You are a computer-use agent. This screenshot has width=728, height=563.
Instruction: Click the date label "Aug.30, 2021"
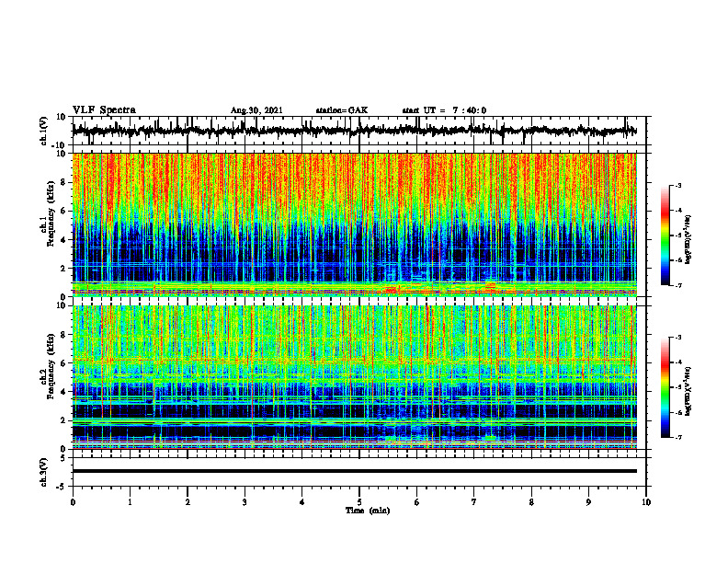click(x=256, y=110)
